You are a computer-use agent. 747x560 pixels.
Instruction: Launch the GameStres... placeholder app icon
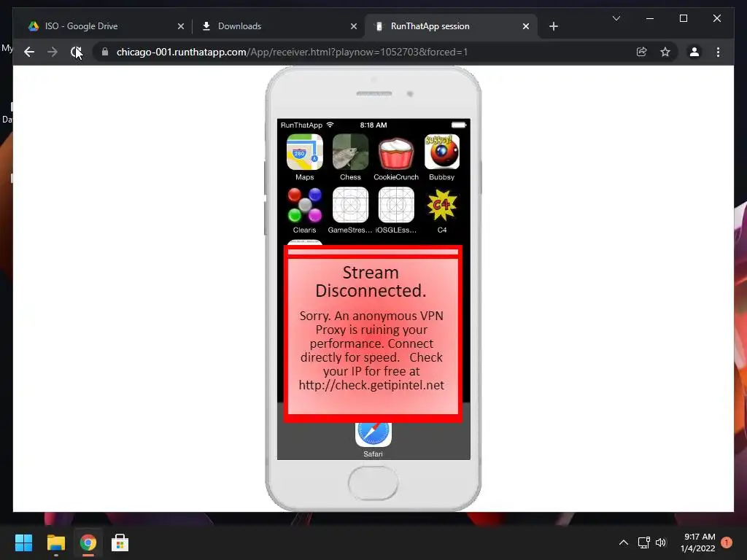[x=351, y=205]
